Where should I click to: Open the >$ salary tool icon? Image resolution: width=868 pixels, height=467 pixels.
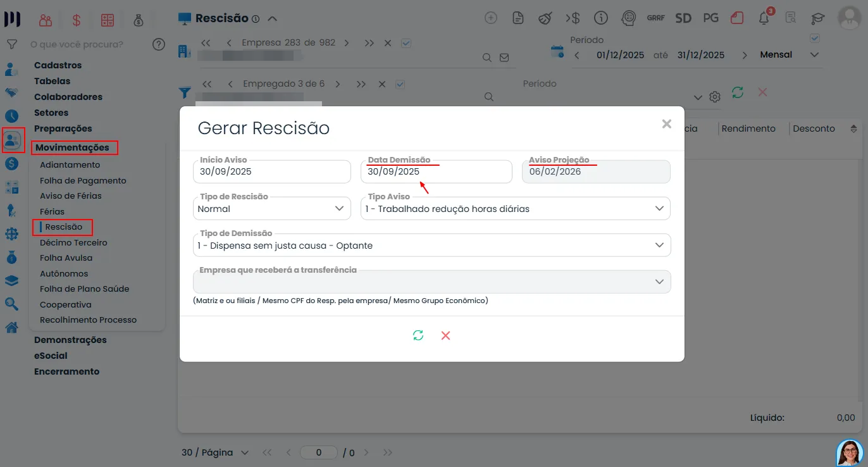573,18
